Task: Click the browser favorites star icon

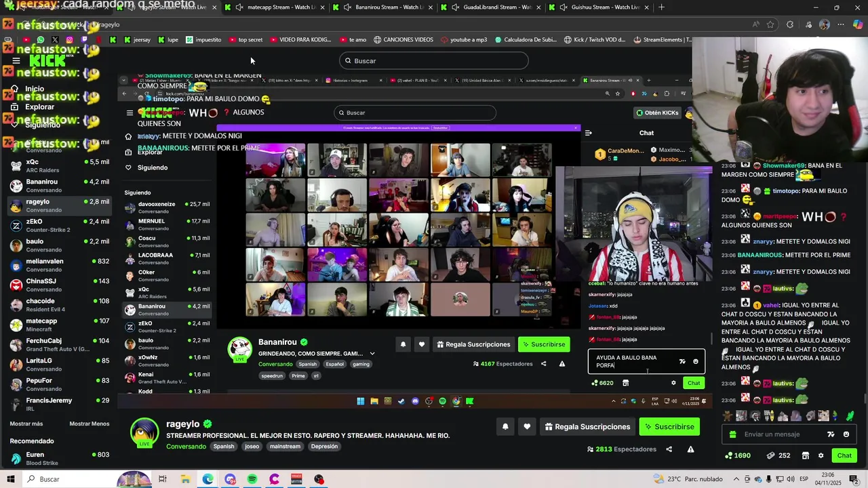Action: (x=770, y=24)
